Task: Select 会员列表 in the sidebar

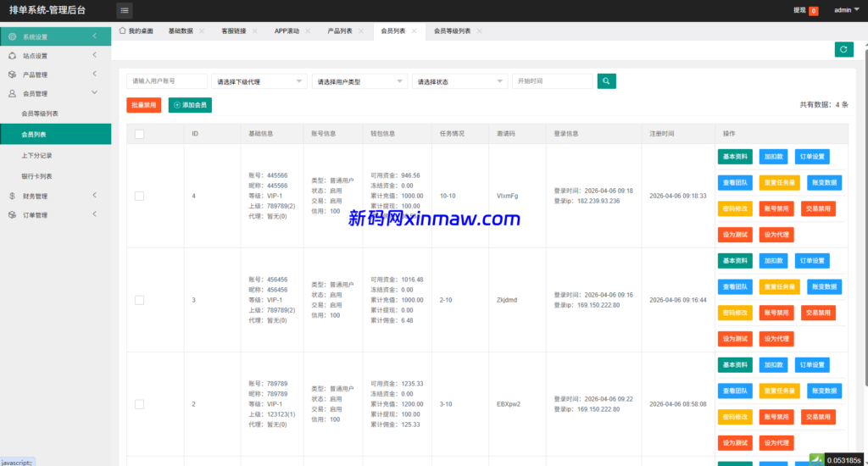Action: (55, 134)
